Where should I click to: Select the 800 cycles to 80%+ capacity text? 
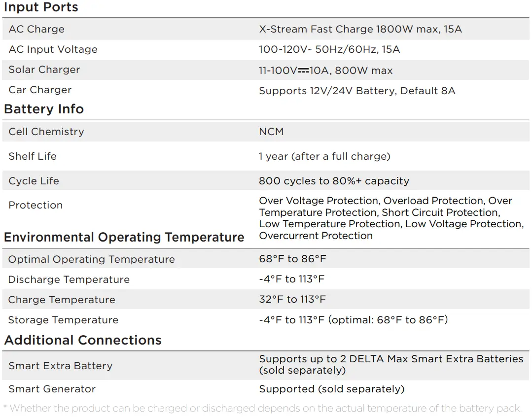point(334,181)
